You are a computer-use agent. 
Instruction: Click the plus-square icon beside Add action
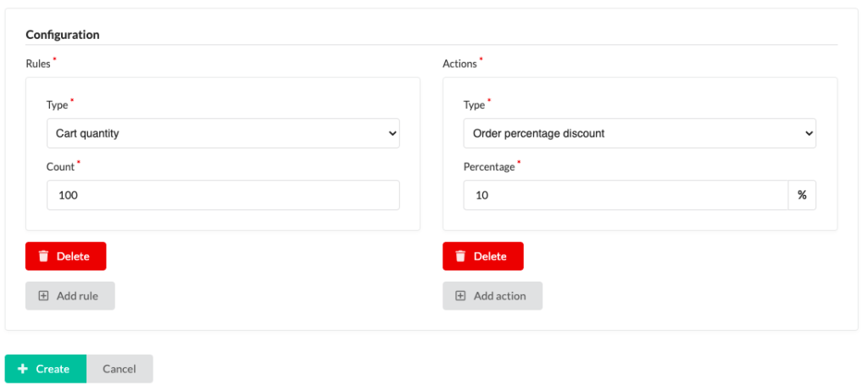460,296
